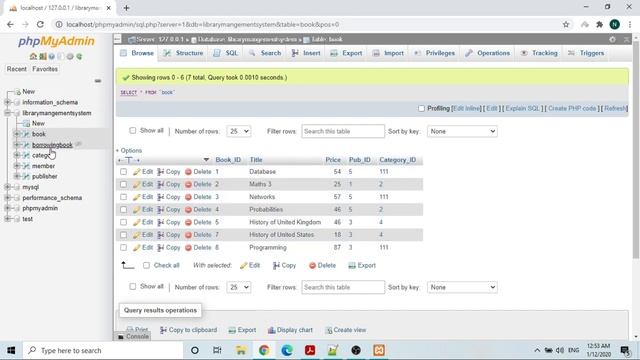Collapse the librarymangementsystem database node
640x360 pixels.
click(7, 113)
